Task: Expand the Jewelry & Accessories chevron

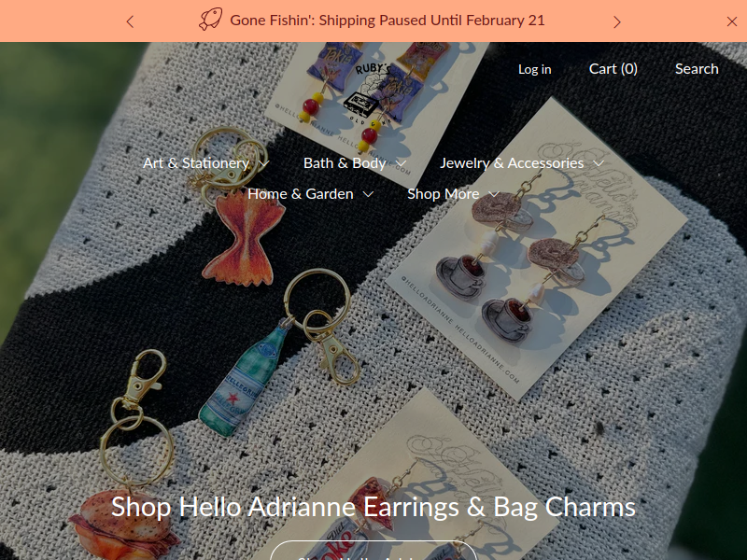Action: 599,164
